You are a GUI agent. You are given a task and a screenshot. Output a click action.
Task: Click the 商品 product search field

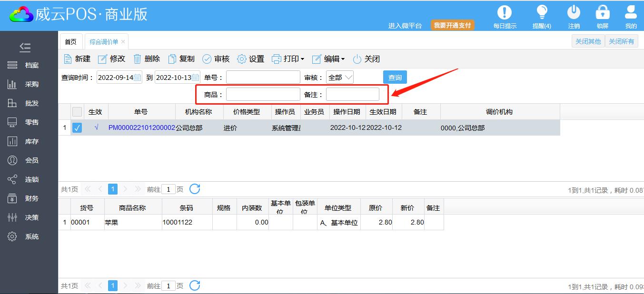coord(263,95)
